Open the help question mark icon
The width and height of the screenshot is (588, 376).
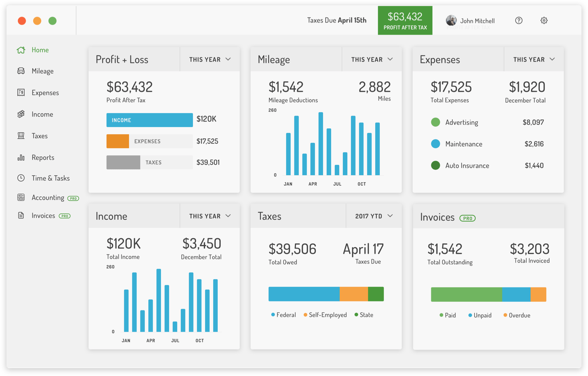[519, 20]
